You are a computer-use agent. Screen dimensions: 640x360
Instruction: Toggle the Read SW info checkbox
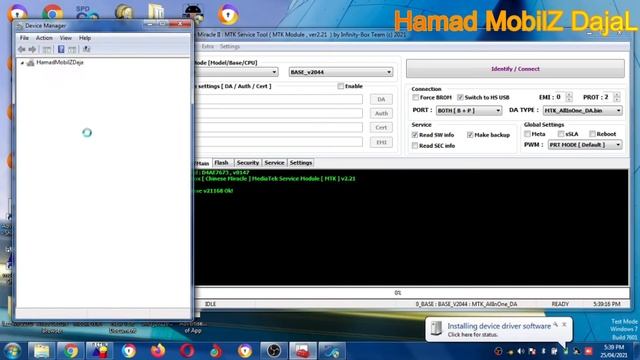415,135
